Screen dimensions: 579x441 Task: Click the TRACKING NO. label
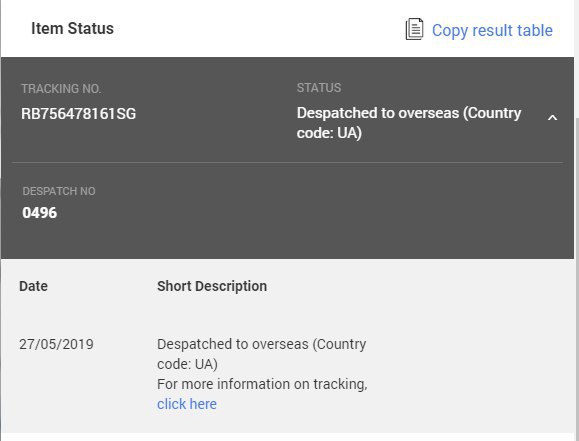pos(61,89)
